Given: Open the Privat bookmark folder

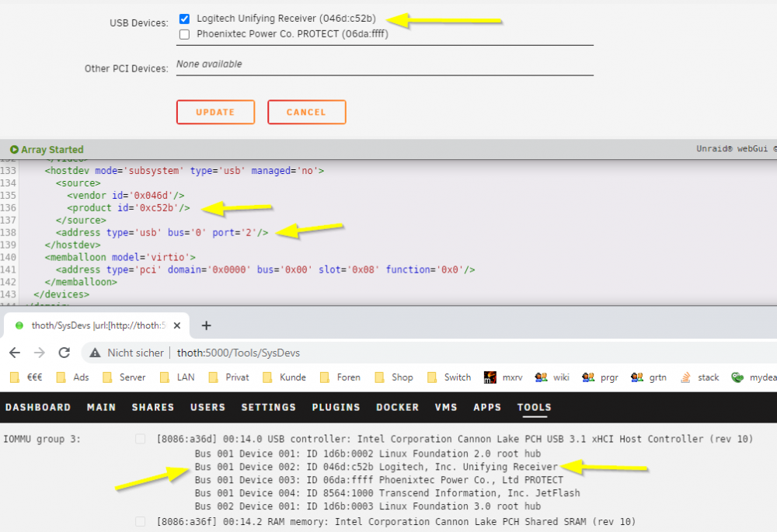Looking at the screenshot, I should [x=228, y=377].
